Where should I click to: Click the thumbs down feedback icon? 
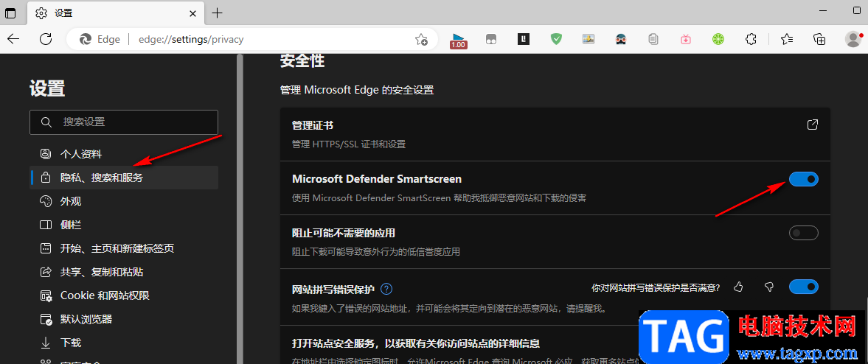click(768, 287)
